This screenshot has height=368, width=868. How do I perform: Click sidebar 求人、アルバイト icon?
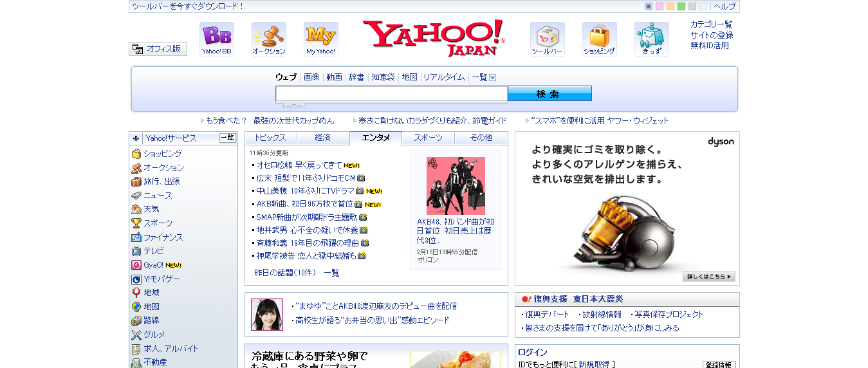point(136,349)
